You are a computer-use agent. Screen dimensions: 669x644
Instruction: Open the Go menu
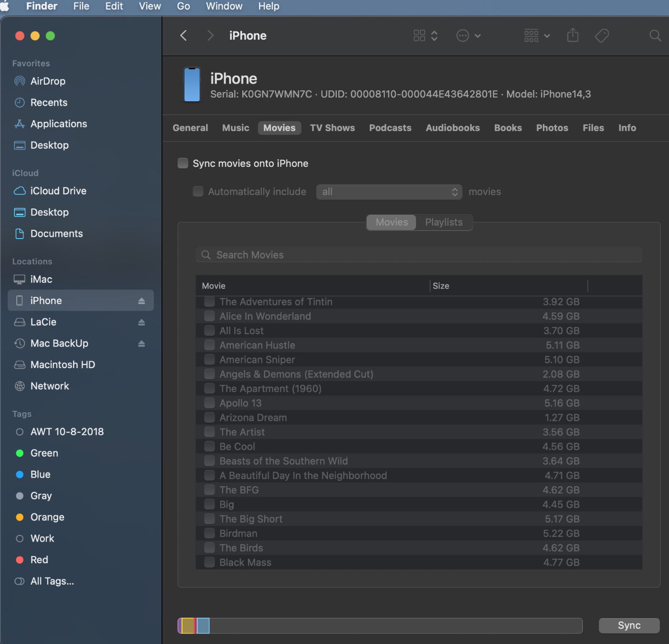click(x=183, y=6)
